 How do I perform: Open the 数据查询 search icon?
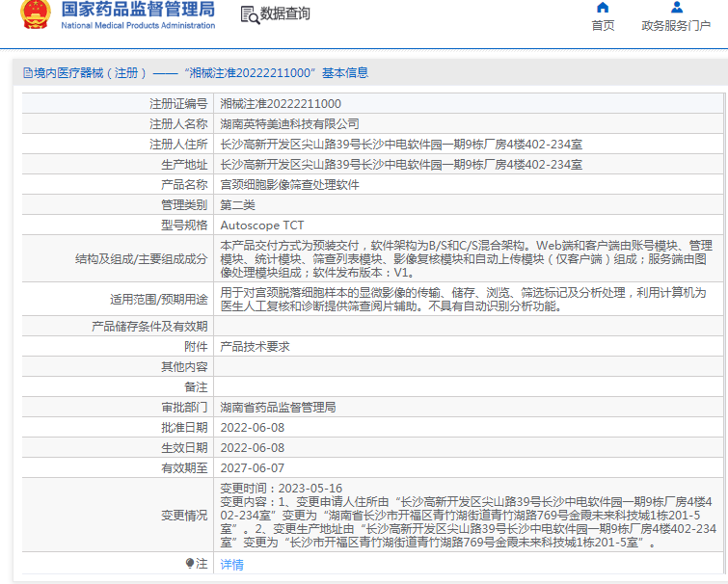251,15
